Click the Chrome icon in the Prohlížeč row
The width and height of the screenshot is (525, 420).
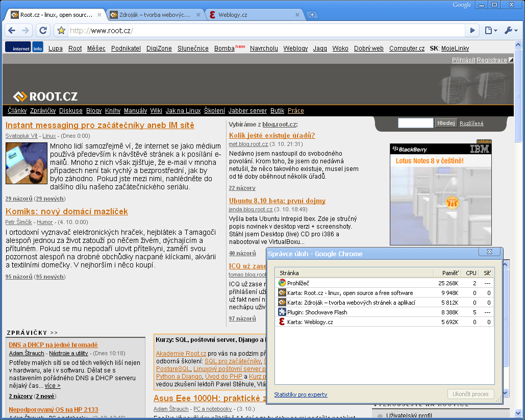(282, 283)
